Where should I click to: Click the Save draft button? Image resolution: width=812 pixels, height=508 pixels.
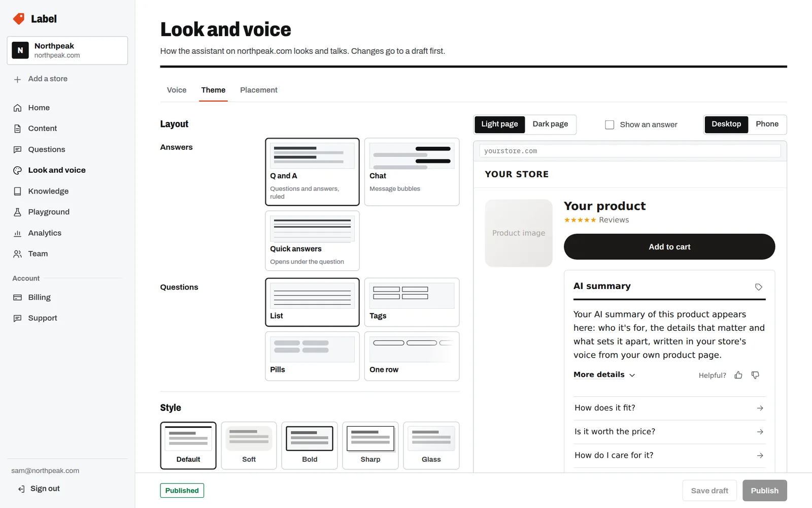pyautogui.click(x=709, y=491)
